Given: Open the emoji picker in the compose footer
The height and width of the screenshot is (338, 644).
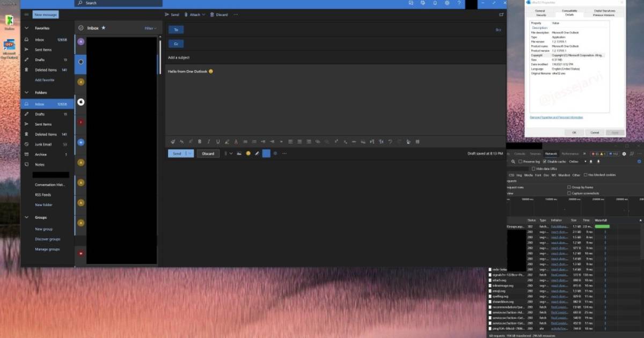Looking at the screenshot, I should click(248, 153).
